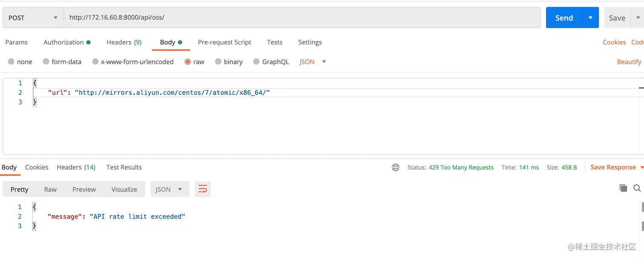The height and width of the screenshot is (259, 644).
Task: Open the response Cookies tab
Action: pos(37,167)
